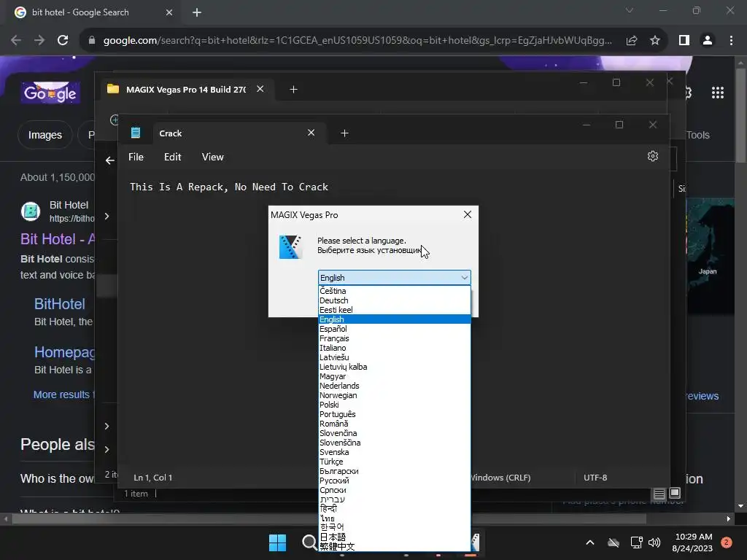This screenshot has width=747, height=560.
Task: Open the Notepad File menu
Action: click(136, 157)
